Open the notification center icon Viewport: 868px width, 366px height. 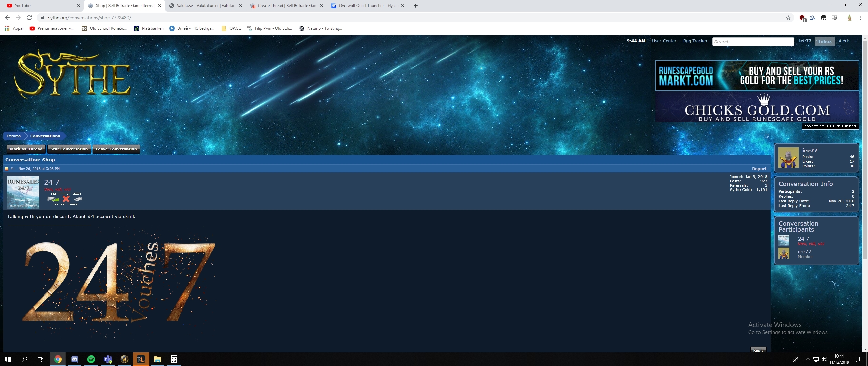pyautogui.click(x=857, y=359)
